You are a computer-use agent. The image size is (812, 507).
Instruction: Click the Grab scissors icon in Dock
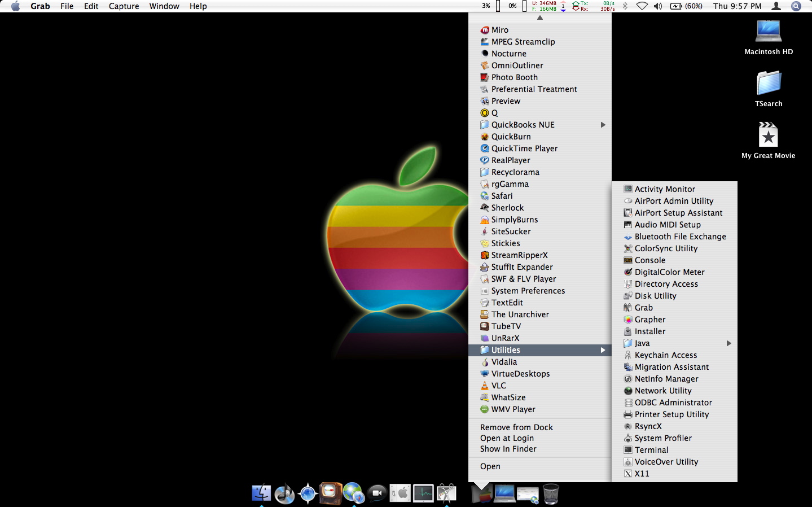click(x=446, y=493)
